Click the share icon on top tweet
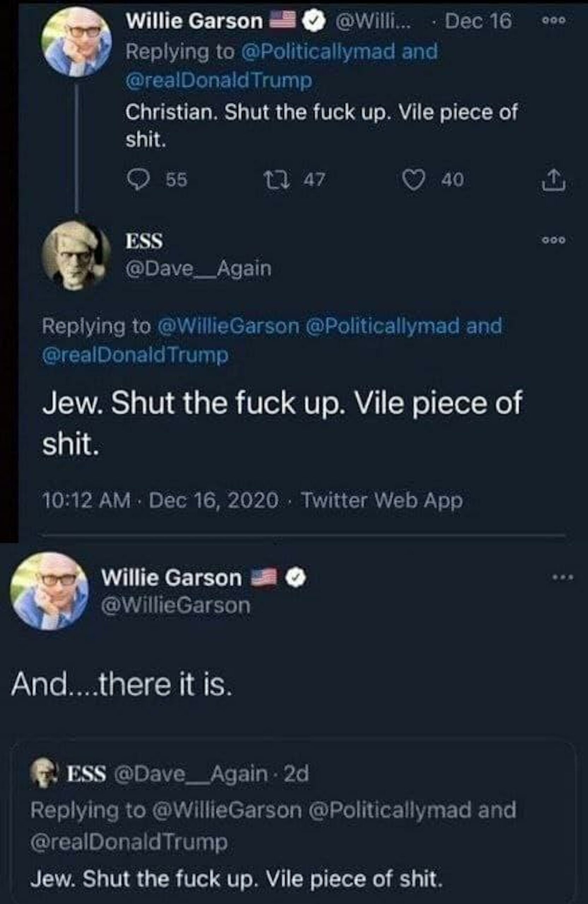 (553, 180)
